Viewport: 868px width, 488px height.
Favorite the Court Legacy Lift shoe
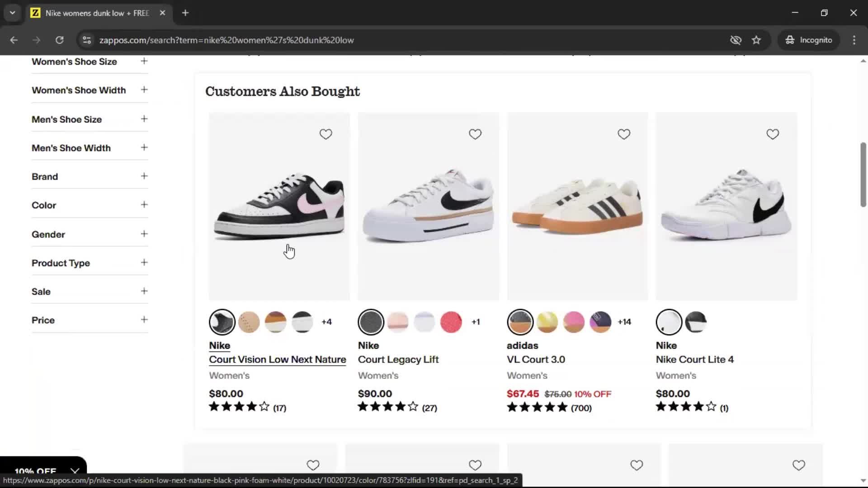[x=475, y=134]
